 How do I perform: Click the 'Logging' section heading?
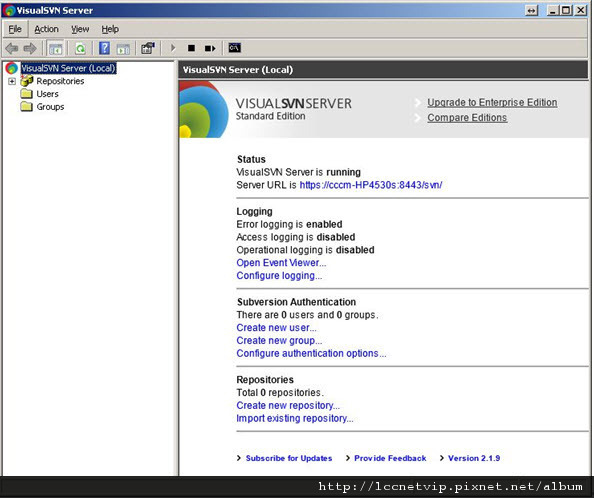coord(254,211)
